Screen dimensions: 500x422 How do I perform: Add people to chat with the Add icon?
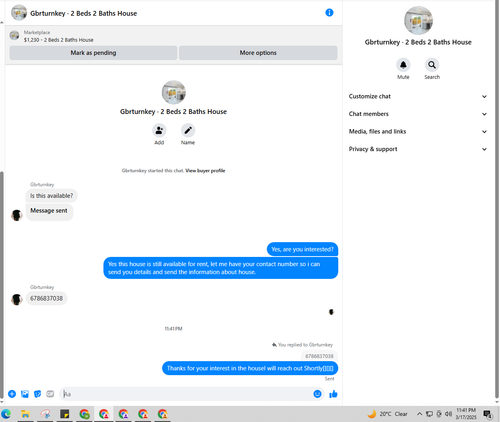point(159,130)
